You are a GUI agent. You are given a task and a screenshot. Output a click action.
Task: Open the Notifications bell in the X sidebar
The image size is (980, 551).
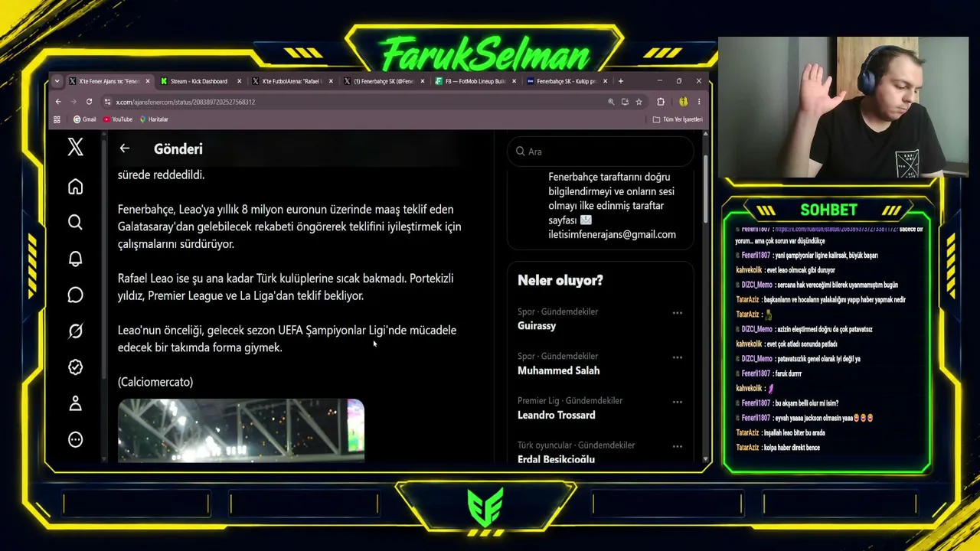point(75,259)
